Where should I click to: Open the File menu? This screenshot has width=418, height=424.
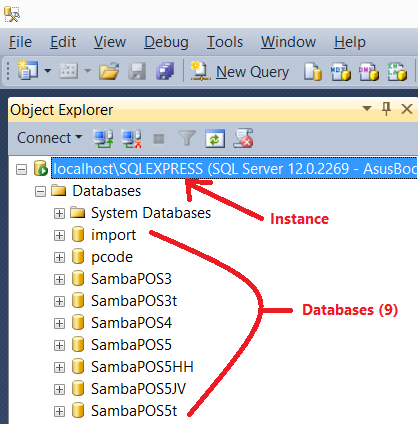[x=20, y=42]
